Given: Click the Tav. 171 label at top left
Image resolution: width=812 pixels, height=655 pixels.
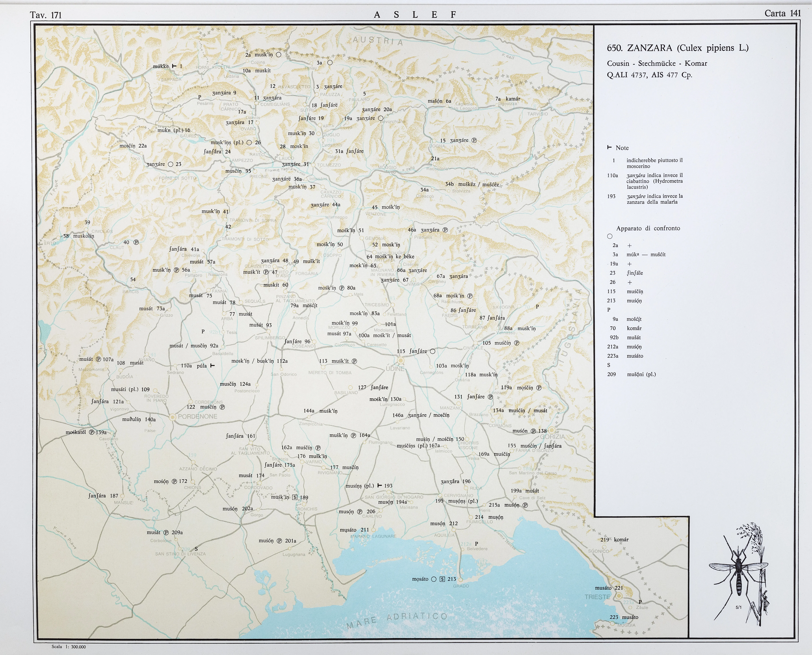Looking at the screenshot, I should (46, 15).
